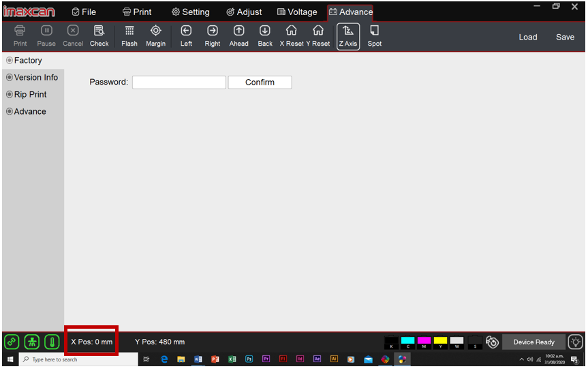The image size is (588, 371).
Task: Switch to the Adjust tab
Action: [244, 12]
